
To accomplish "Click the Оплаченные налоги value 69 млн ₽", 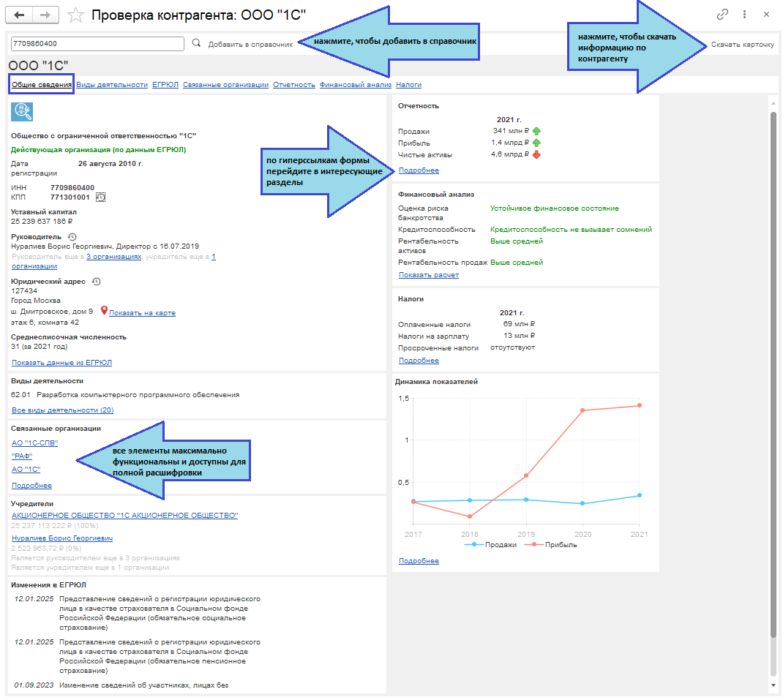I will click(x=519, y=324).
